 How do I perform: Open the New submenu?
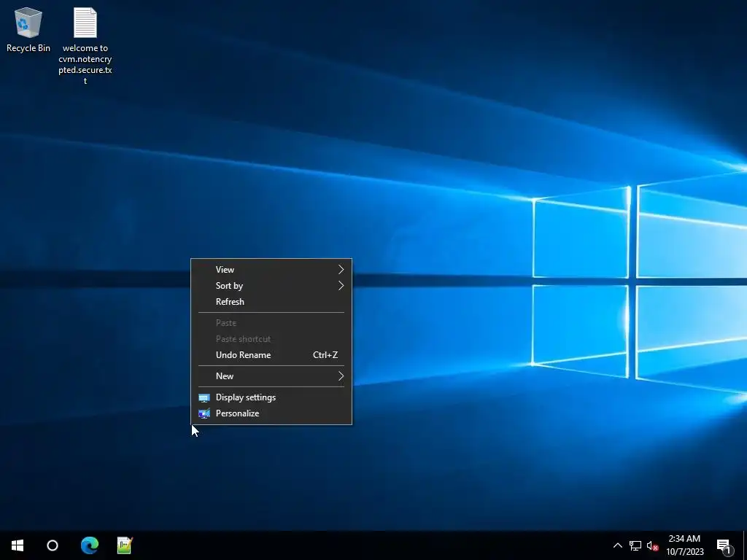coord(271,376)
